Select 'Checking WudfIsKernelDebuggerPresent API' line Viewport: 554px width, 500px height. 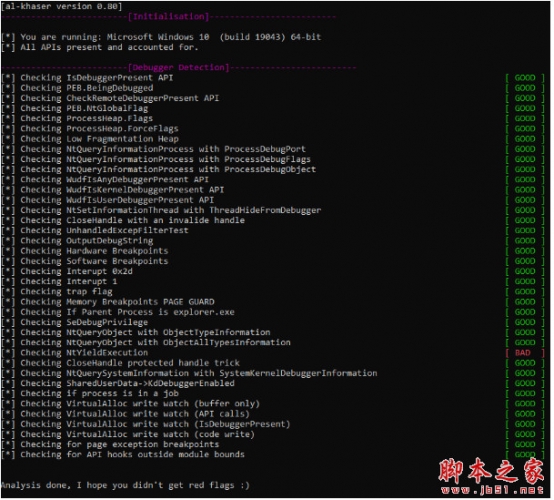pyautogui.click(x=113, y=190)
